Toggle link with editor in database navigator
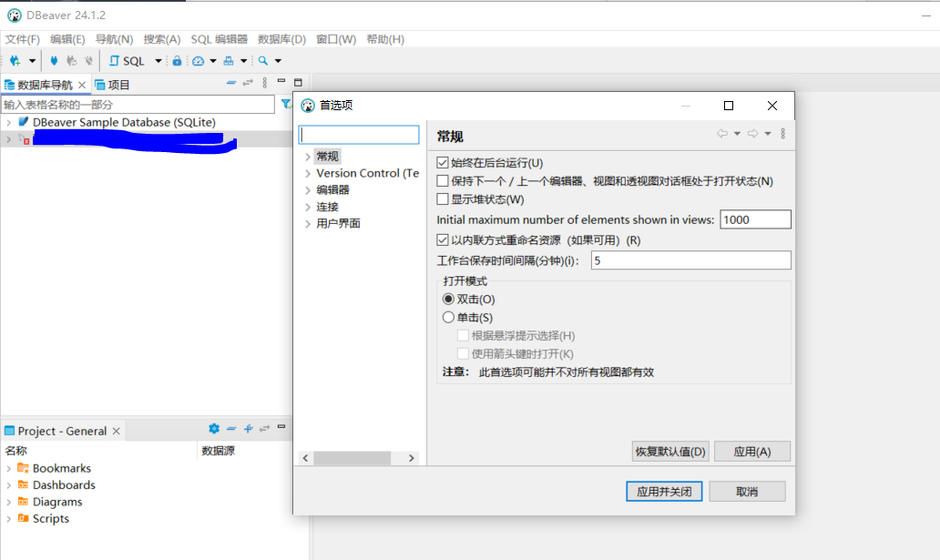The image size is (940, 560). [x=248, y=83]
